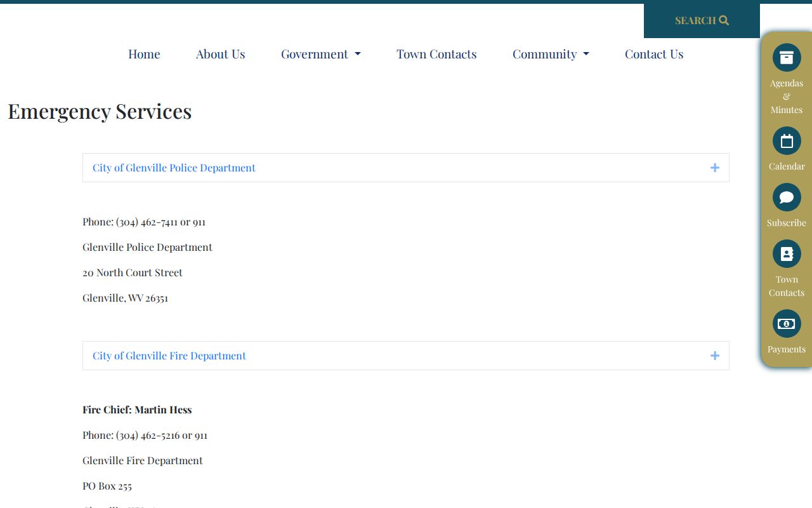Open the Agendas & Minutes archive icon
Viewport: 812px width, 508px height.
tap(787, 57)
